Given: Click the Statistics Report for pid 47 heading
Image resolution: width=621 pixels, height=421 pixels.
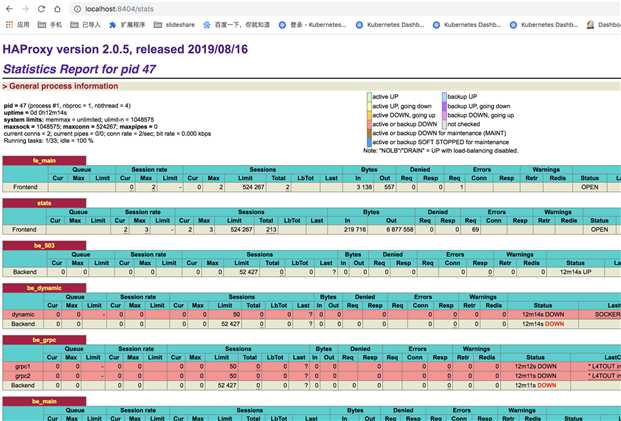Looking at the screenshot, I should point(79,69).
